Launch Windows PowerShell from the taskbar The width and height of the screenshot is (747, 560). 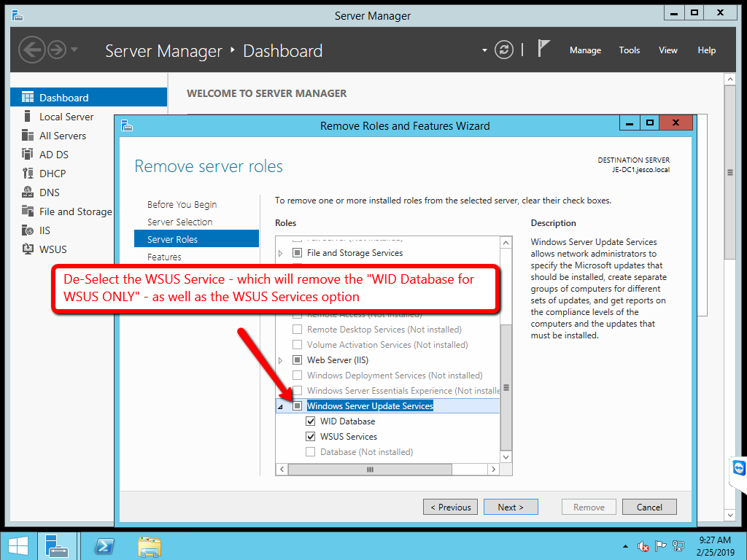pyautogui.click(x=105, y=546)
